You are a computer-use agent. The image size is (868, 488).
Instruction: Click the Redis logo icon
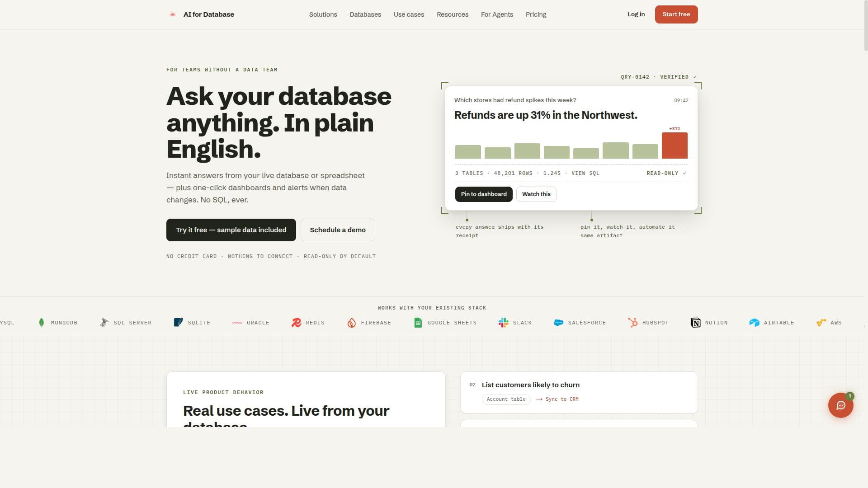click(296, 323)
